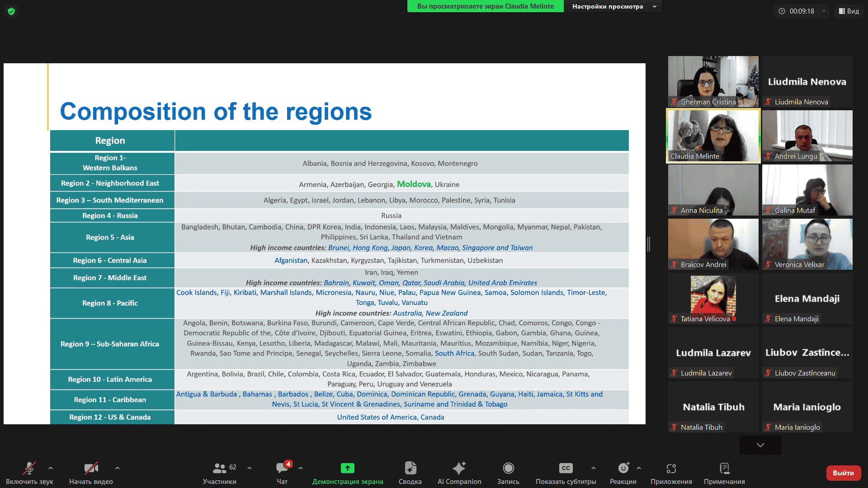The width and height of the screenshot is (868, 488).
Task: Toggle Show captions CC button
Action: 566,469
